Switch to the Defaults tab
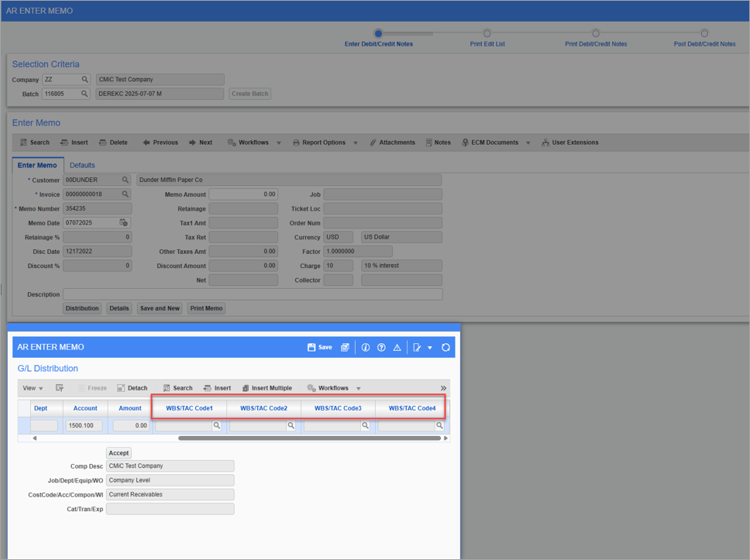The height and width of the screenshot is (560, 750). (x=82, y=165)
